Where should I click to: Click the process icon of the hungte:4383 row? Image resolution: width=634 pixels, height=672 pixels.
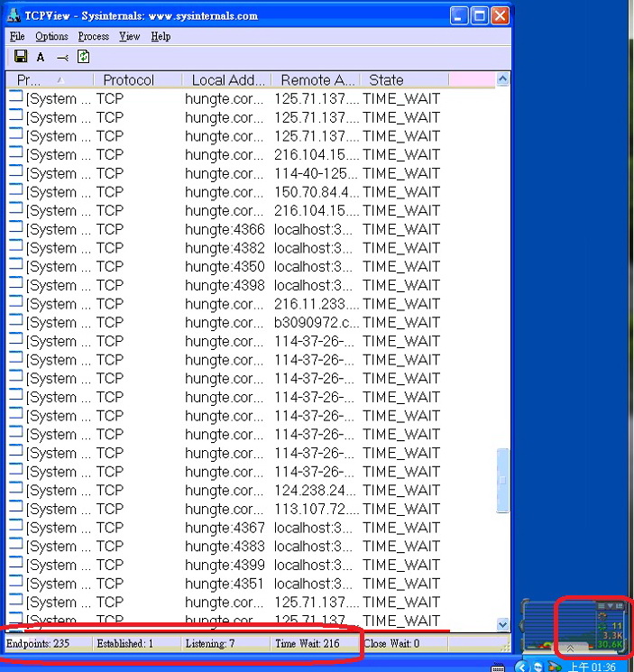[x=15, y=544]
